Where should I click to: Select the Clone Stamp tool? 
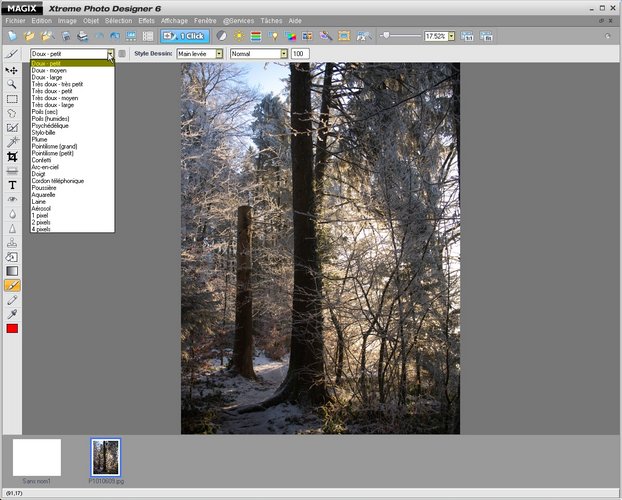(12, 242)
